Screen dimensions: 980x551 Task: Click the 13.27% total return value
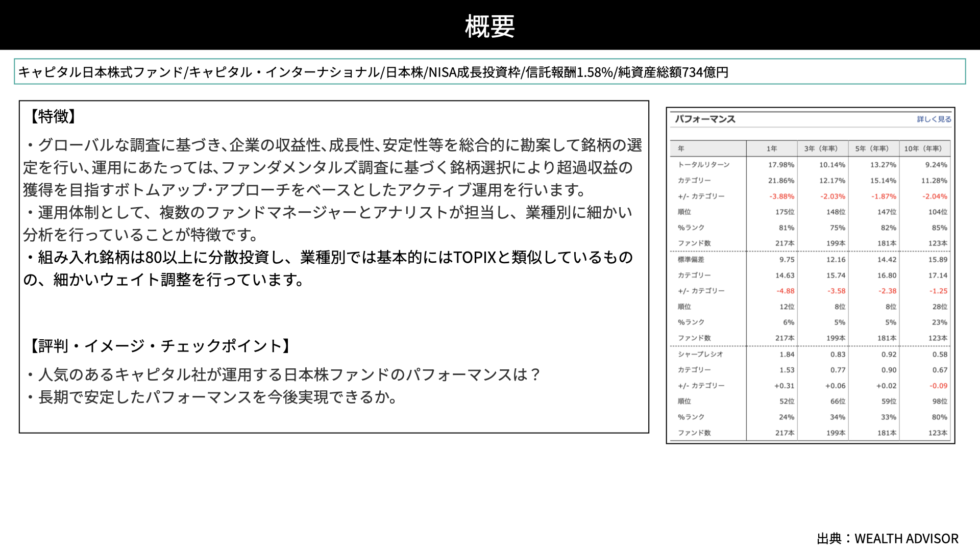pos(884,165)
